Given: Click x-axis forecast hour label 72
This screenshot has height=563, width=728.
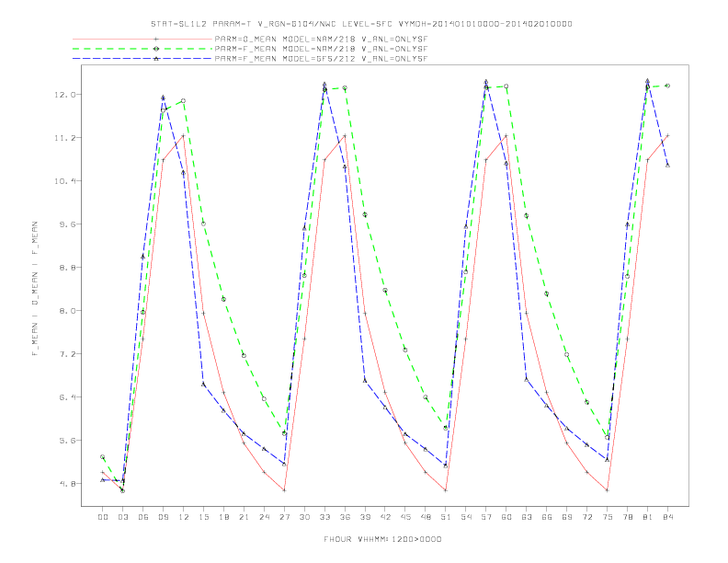Looking at the screenshot, I should tap(587, 517).
